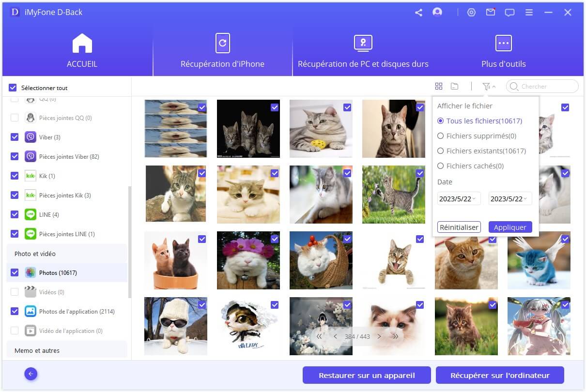Select the 'Fichiers supprimés(0)' radio button
The image size is (586, 392).
[441, 136]
